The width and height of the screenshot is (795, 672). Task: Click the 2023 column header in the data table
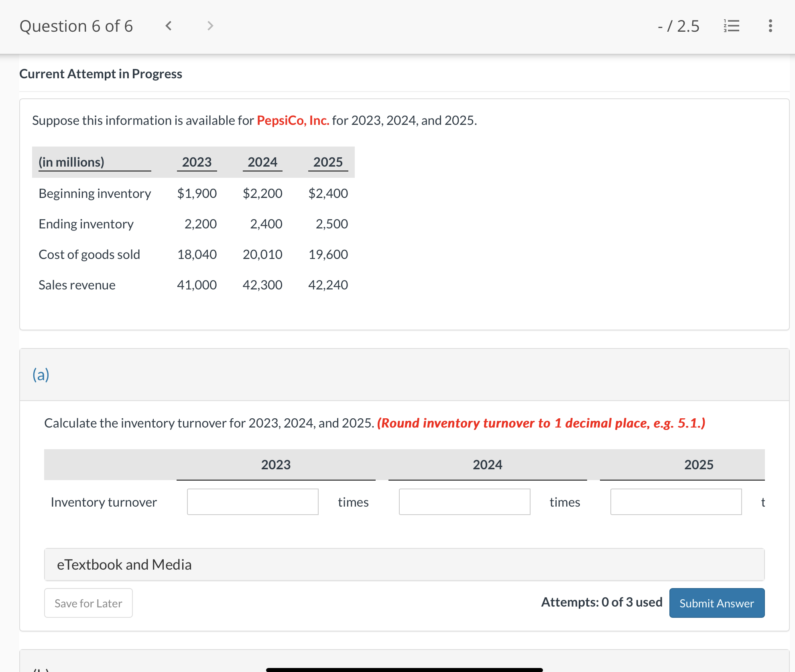tap(197, 162)
